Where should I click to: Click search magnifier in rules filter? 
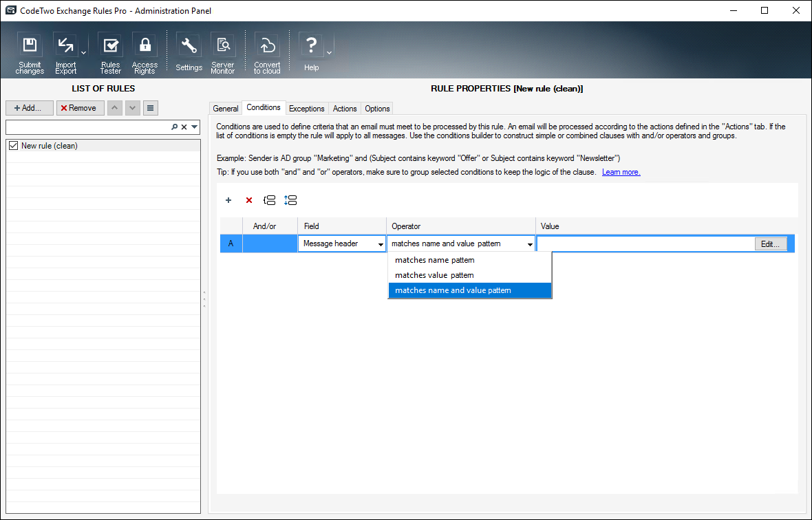175,127
